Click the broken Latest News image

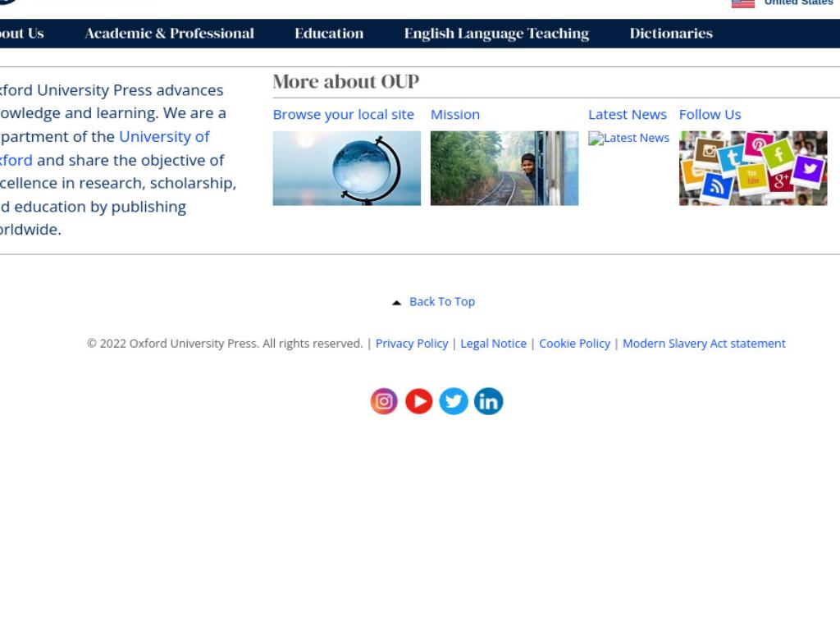pyautogui.click(x=628, y=138)
